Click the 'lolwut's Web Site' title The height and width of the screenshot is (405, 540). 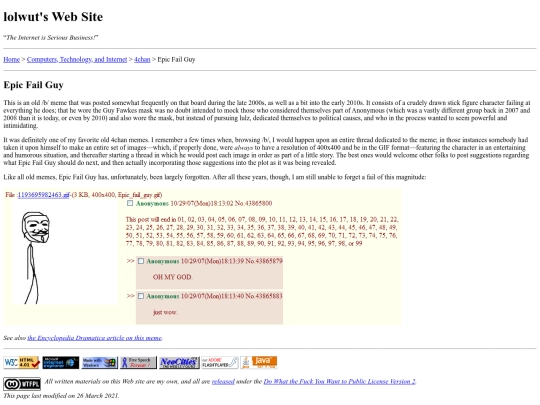pos(53,17)
